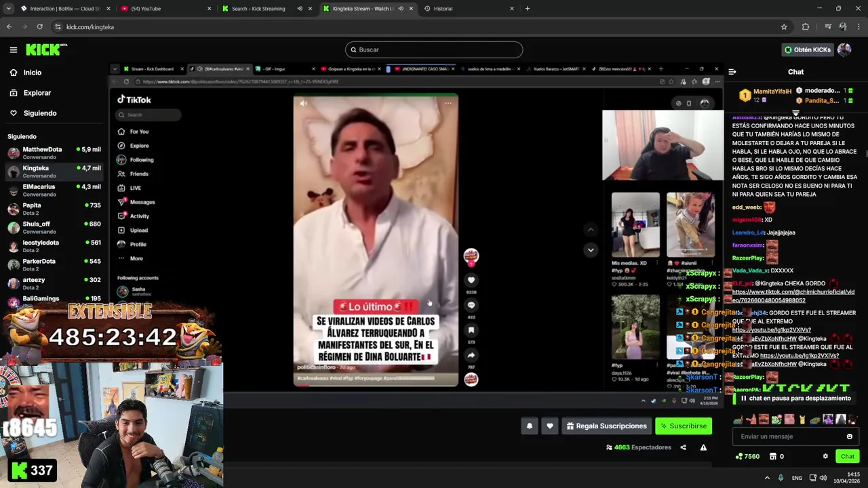Open leostyledota channel in Siguiendo list
Image resolution: width=868 pixels, height=488 pixels.
click(53, 246)
